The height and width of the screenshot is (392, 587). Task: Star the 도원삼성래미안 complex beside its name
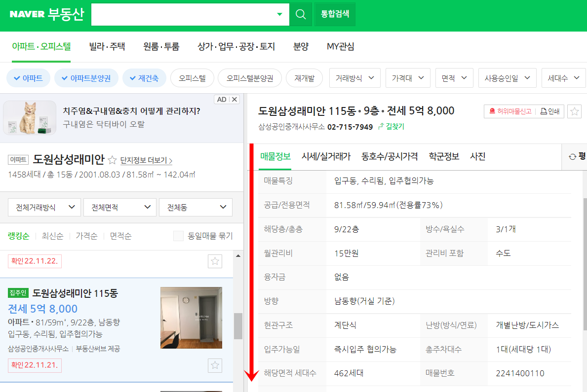tap(112, 160)
